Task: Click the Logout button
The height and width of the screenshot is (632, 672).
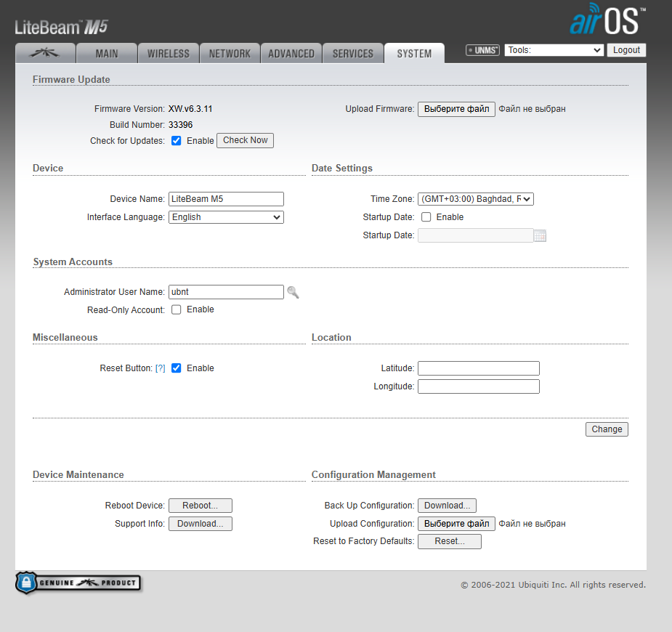Action: (x=626, y=50)
